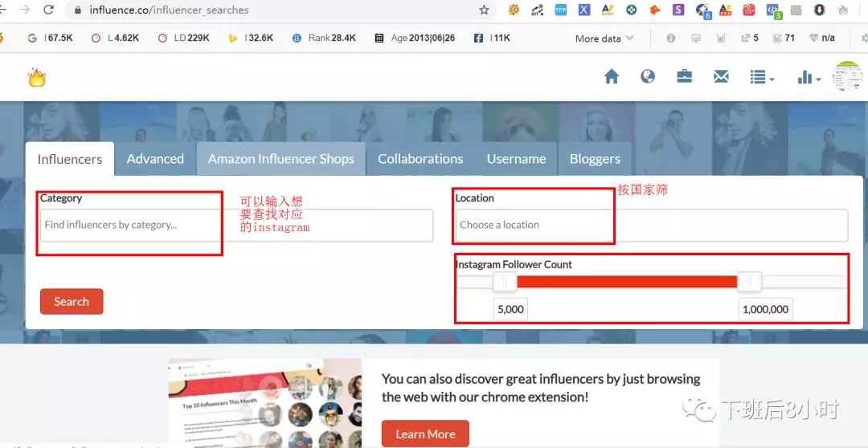Go forward with browser arrow
This screenshot has height=448, width=868.
[25, 10]
